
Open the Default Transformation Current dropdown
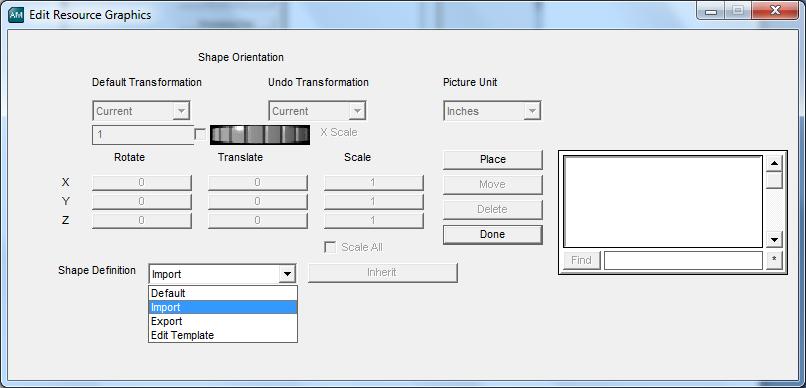pyautogui.click(x=141, y=111)
